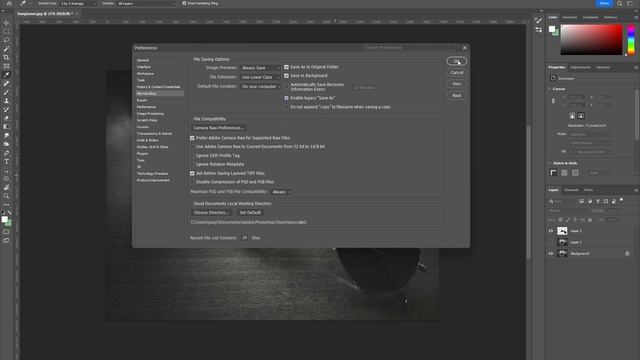Open the File Extension dropdown
The height and width of the screenshot is (360, 640).
pos(260,77)
